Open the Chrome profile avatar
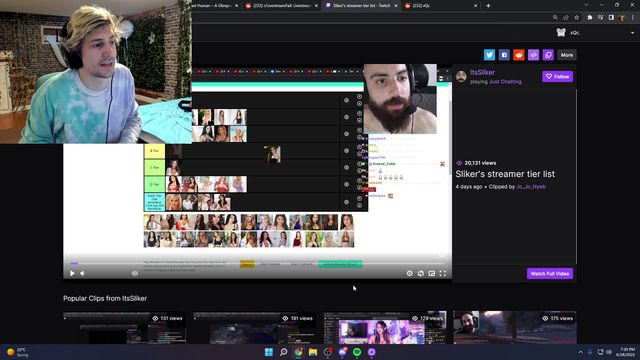Screen dimensions: 640x360 pos(622,18)
